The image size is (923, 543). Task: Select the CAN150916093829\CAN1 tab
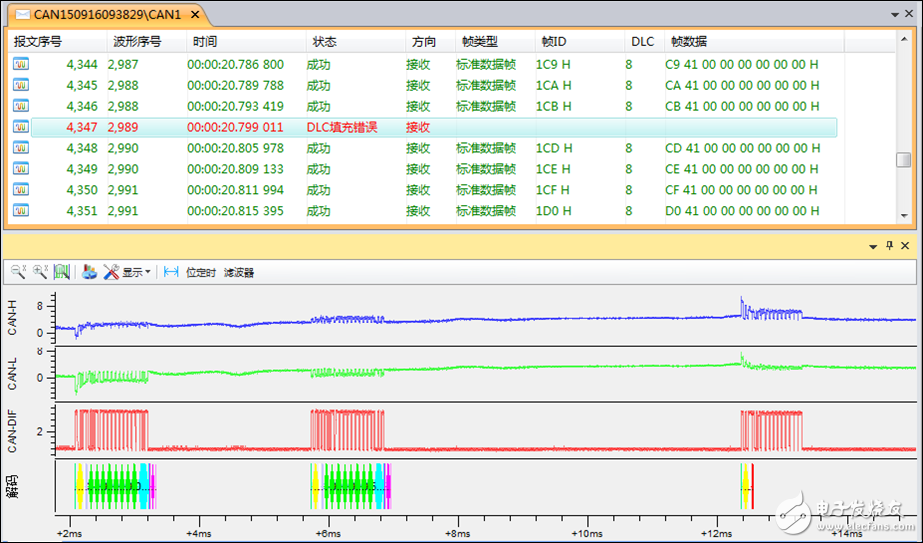click(x=107, y=16)
